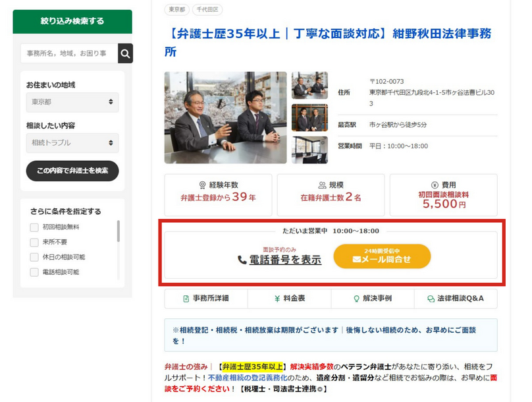Screen dimensions: 532x402
Task: Open the 相続トラブル consultation topic dropdown
Action: 72,143
